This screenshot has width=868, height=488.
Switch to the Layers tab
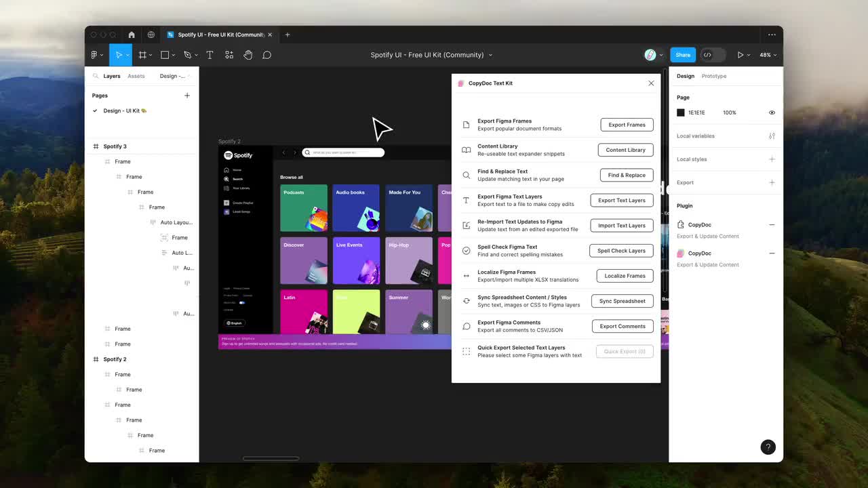[112, 76]
